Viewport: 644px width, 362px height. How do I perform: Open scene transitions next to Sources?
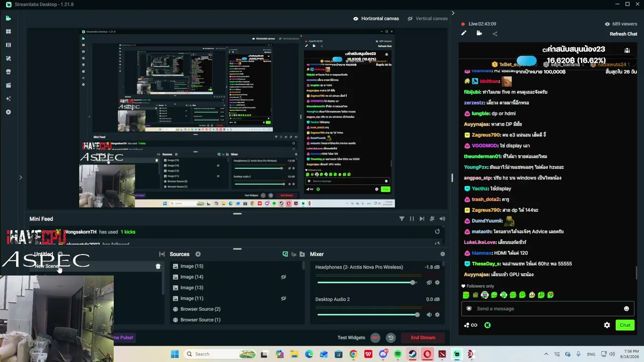click(162, 254)
